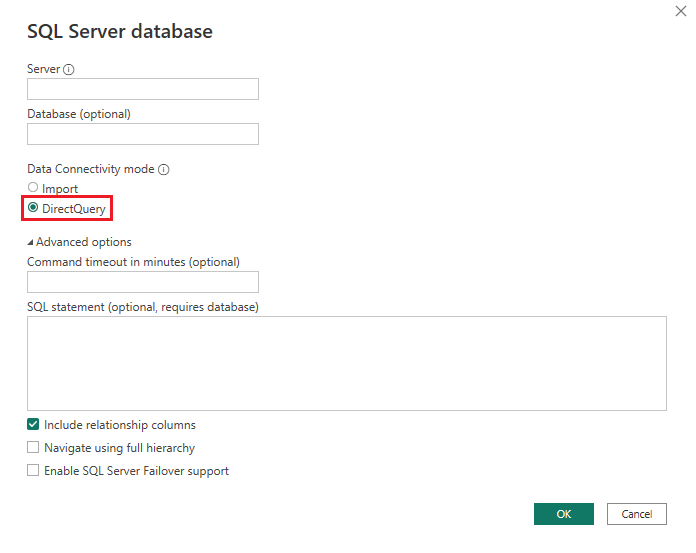This screenshot has width=696, height=553.
Task: Enable SQL Server Failover support checkbox
Action: click(x=33, y=470)
